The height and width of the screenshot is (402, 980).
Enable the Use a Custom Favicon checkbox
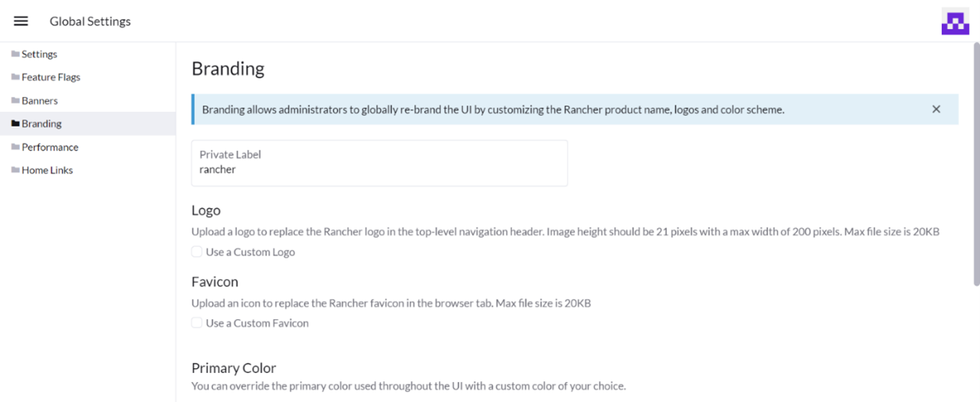pos(197,323)
